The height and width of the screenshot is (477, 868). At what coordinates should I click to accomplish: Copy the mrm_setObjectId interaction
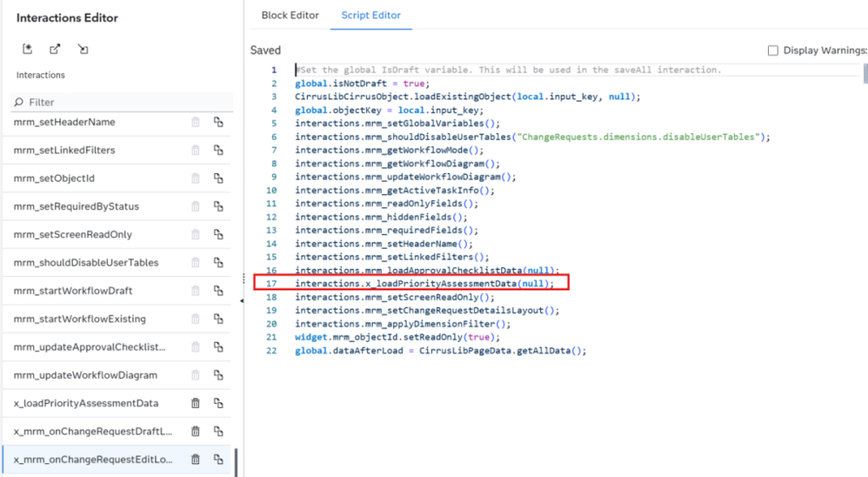pyautogui.click(x=218, y=178)
